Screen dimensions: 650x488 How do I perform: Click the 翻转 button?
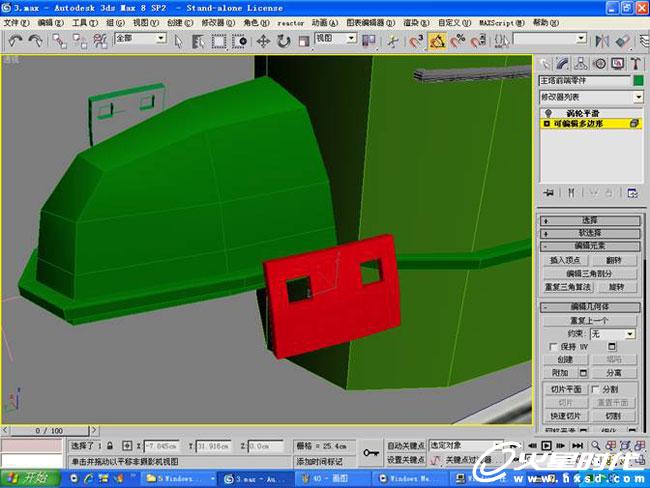(614, 260)
